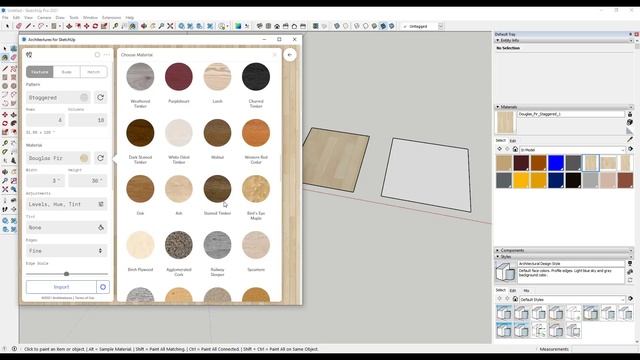
Task: Toggle the small circle option in Architextures panel header
Action: click(x=97, y=55)
